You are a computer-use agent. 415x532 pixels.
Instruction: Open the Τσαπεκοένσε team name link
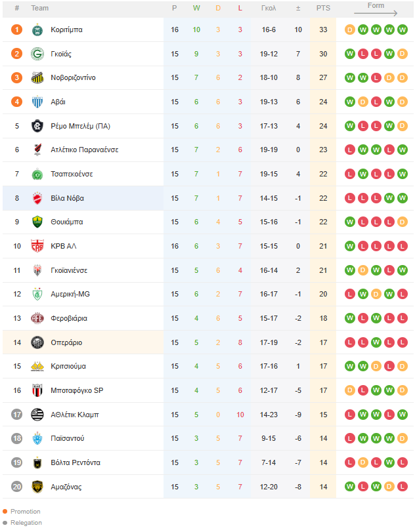(72, 174)
